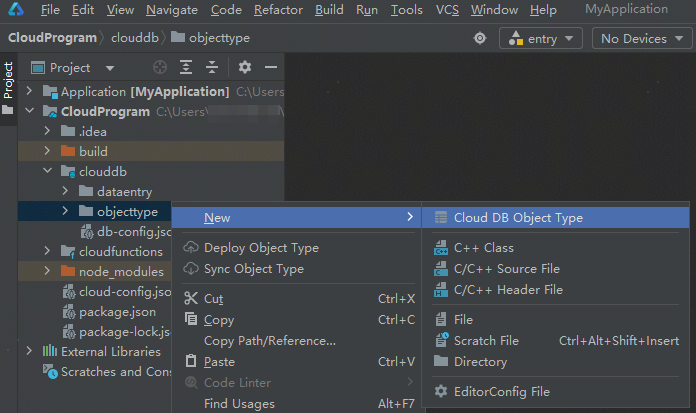Screen dimensions: 696x413
Task: Open the entry run configuration dropdown
Action: click(x=541, y=38)
